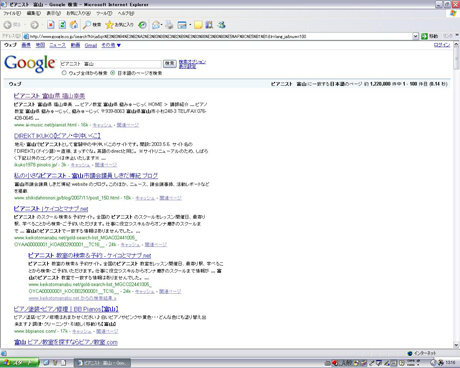Open the 表示 (View) menu
Screen dimensions: 460x368
tap(53, 13)
